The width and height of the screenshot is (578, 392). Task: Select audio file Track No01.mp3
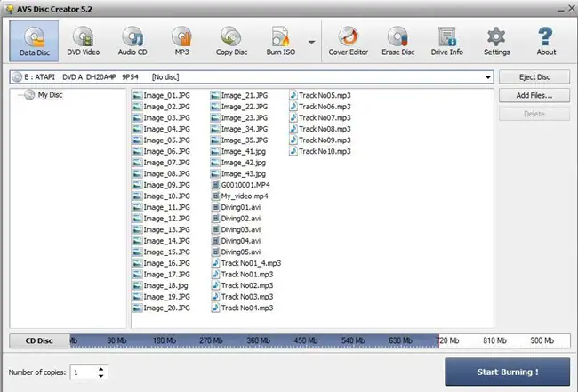[243, 275]
